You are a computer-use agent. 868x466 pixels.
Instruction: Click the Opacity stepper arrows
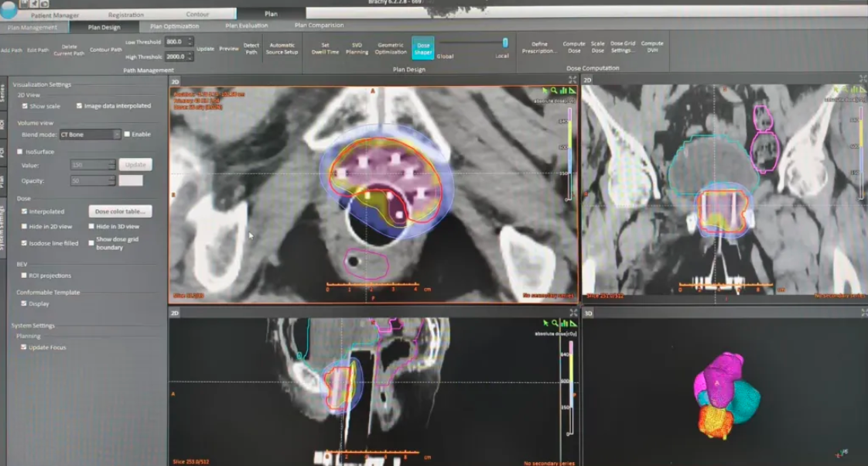tap(111, 180)
